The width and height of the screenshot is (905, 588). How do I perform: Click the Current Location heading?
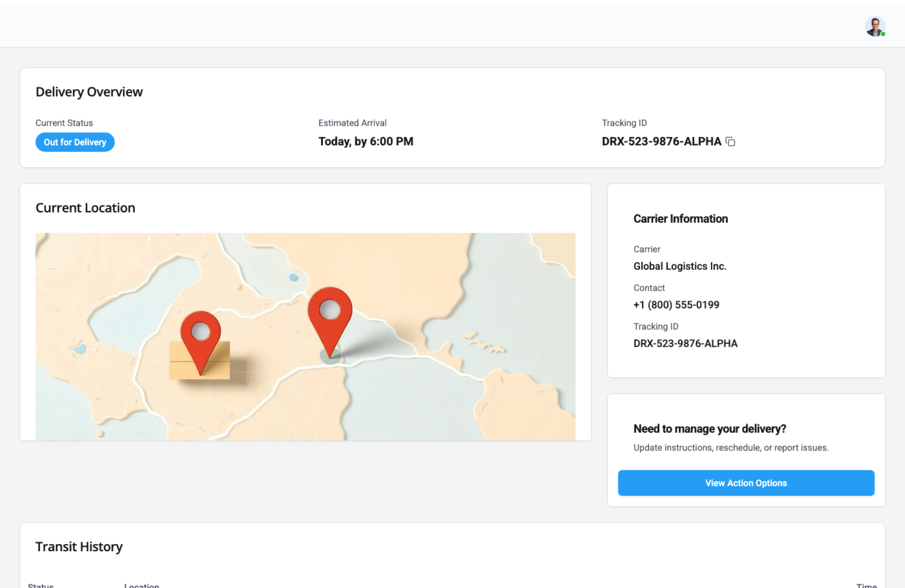[85, 208]
